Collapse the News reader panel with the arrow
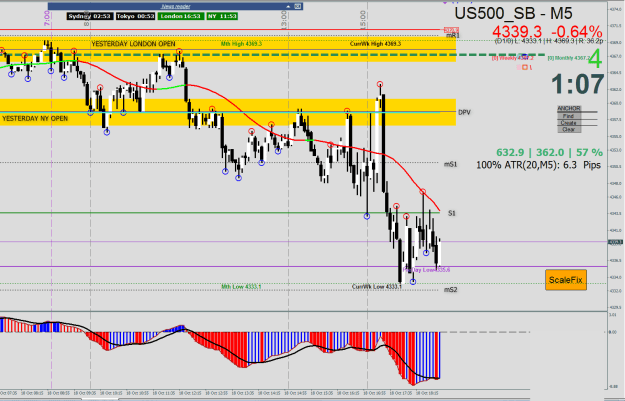Viewport: 625px width, 401px height. tap(288, 6)
